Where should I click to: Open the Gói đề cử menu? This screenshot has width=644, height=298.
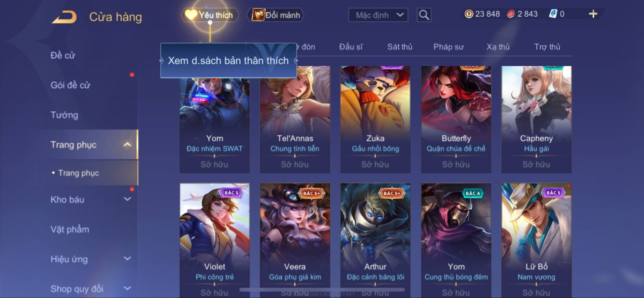click(x=70, y=85)
